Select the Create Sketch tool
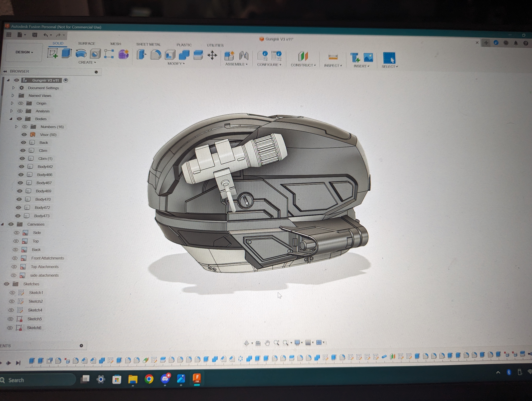 point(52,53)
